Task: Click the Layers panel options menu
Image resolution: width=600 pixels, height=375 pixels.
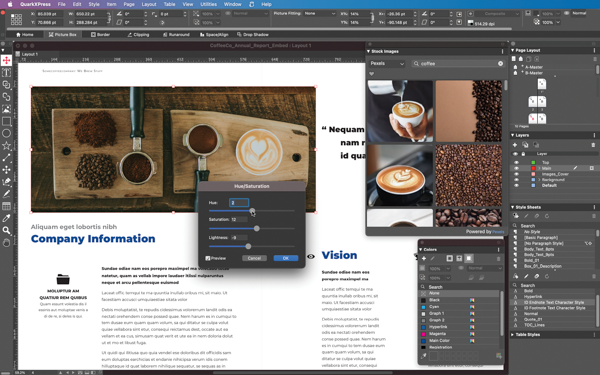Action: pos(594,135)
